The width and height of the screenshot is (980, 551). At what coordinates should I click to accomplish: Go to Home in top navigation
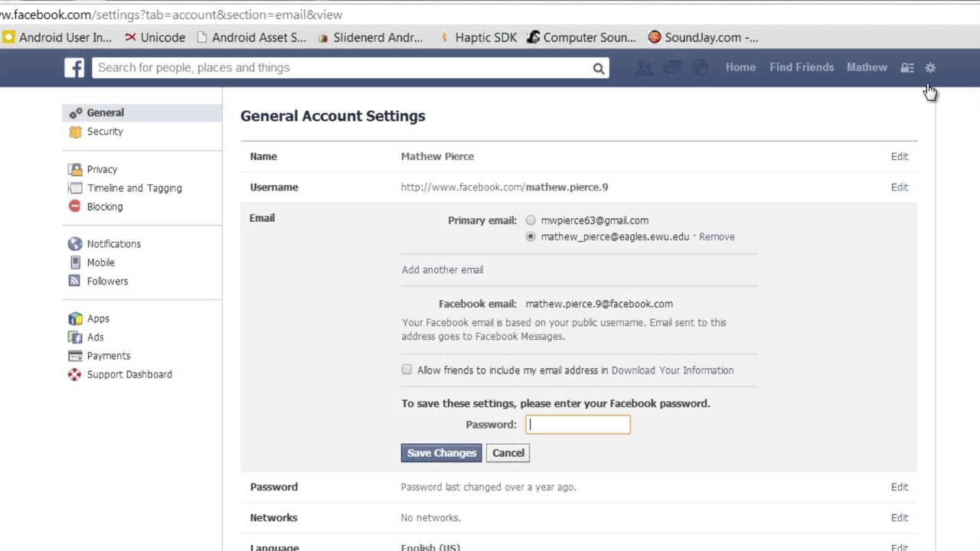740,67
